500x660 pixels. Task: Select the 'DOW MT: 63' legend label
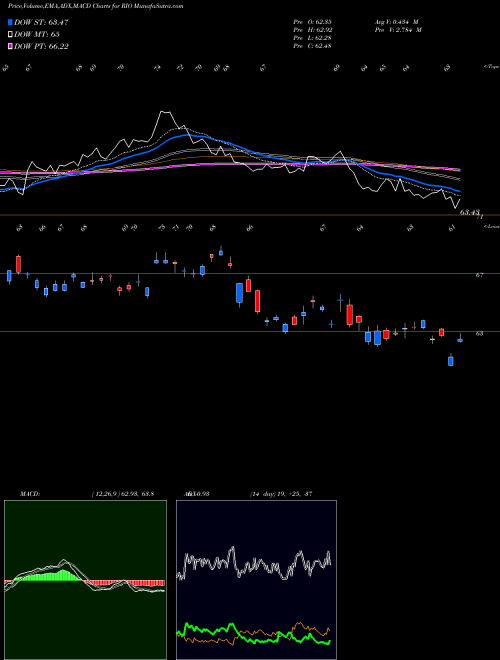coord(37,35)
